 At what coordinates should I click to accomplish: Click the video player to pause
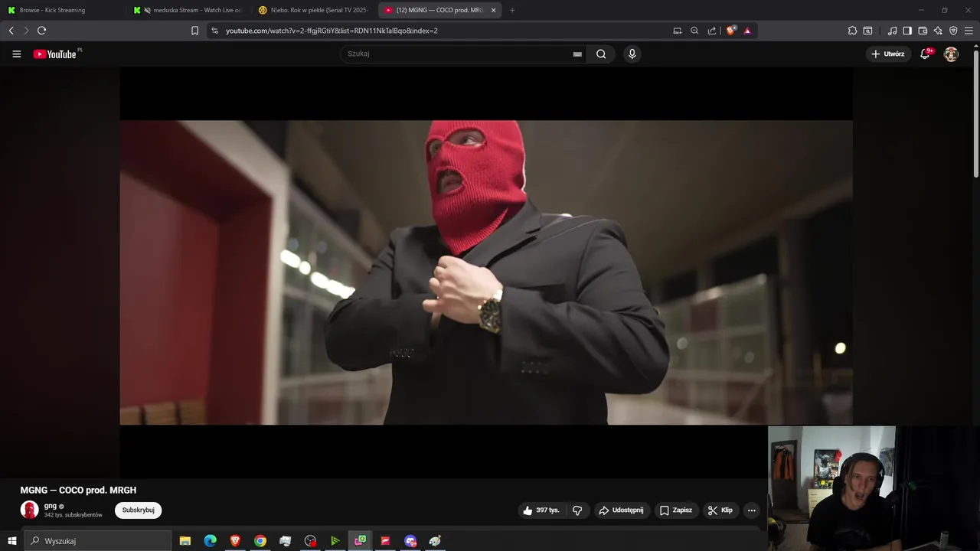point(486,272)
